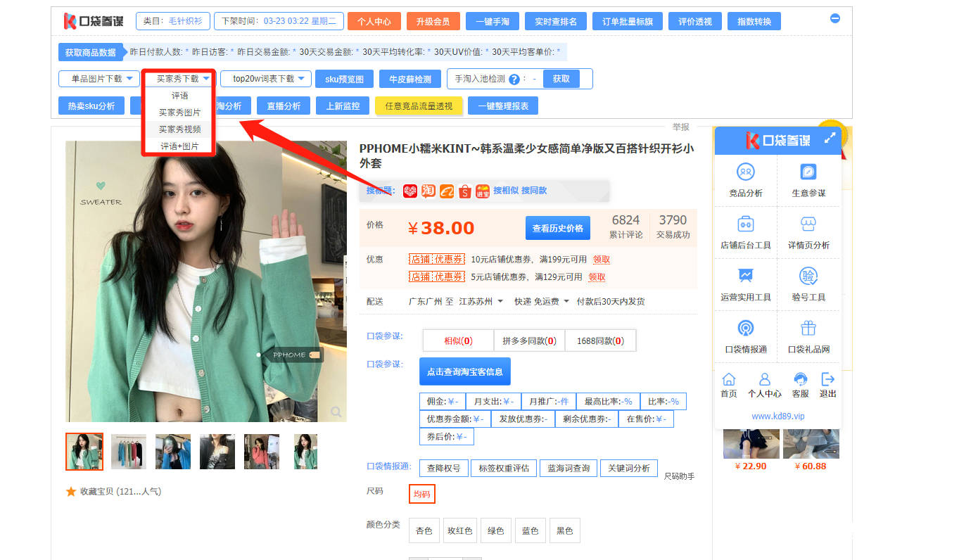Click the Taobao search icon

[x=428, y=191]
